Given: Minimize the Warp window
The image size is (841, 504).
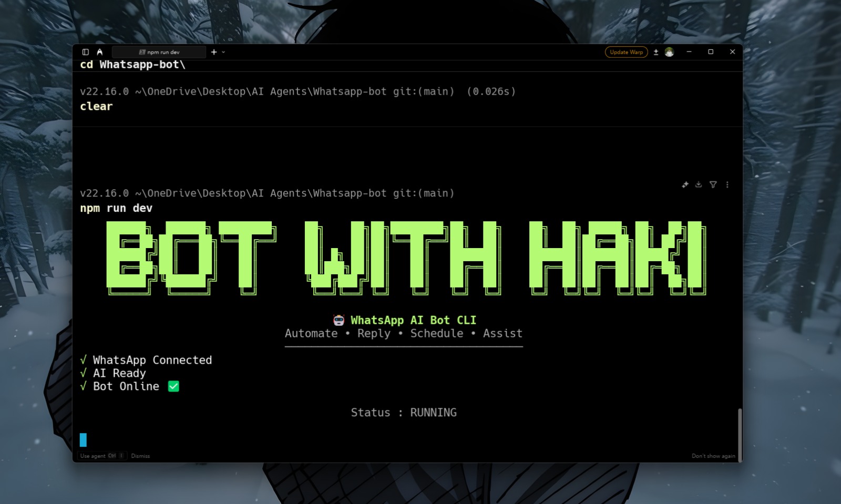Looking at the screenshot, I should pos(689,52).
